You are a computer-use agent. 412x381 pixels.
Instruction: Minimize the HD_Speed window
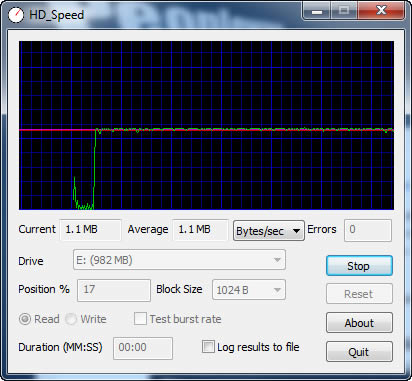pyautogui.click(x=317, y=11)
